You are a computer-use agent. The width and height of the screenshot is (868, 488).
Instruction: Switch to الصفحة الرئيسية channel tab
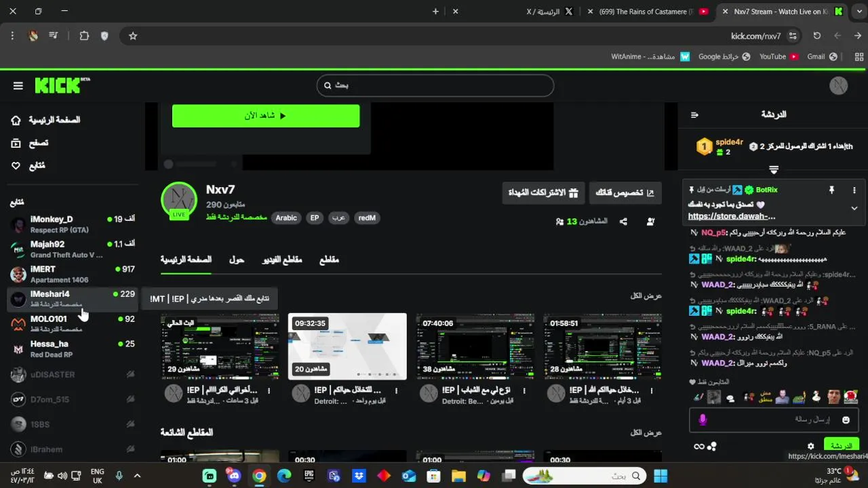186,260
